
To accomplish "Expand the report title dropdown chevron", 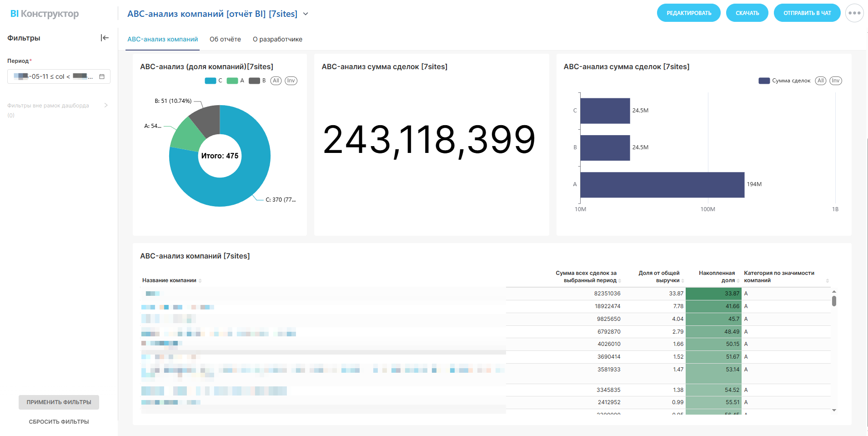I will click(306, 14).
